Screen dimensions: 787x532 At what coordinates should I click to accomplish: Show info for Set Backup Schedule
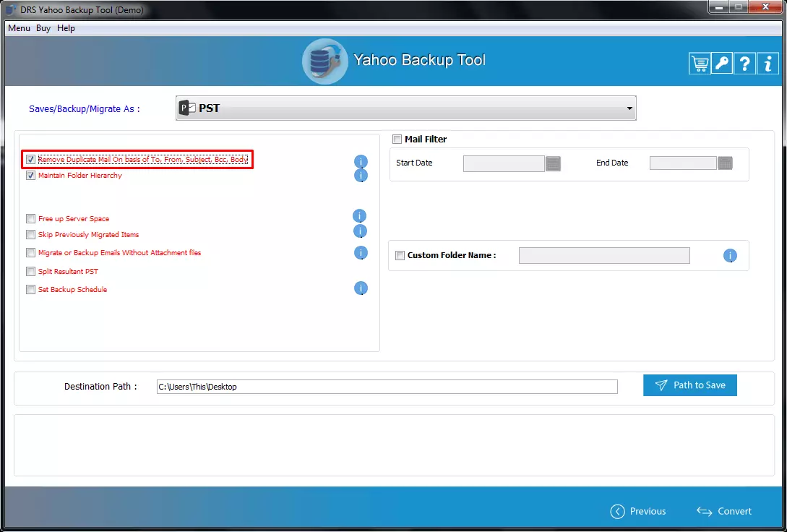click(x=361, y=288)
